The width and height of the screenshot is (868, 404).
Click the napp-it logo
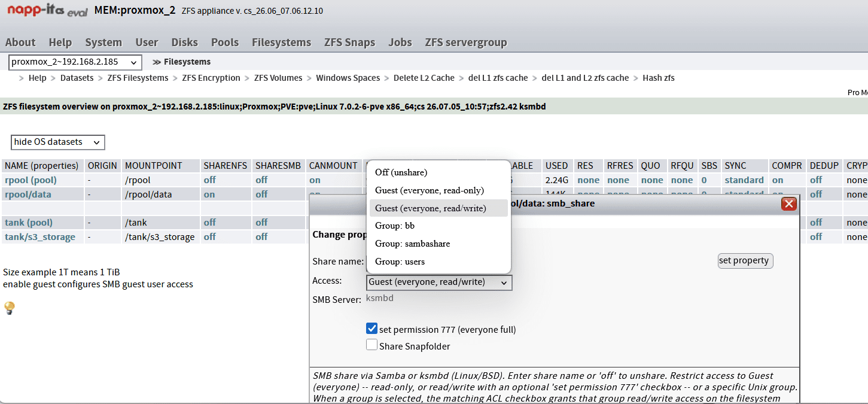click(x=47, y=11)
